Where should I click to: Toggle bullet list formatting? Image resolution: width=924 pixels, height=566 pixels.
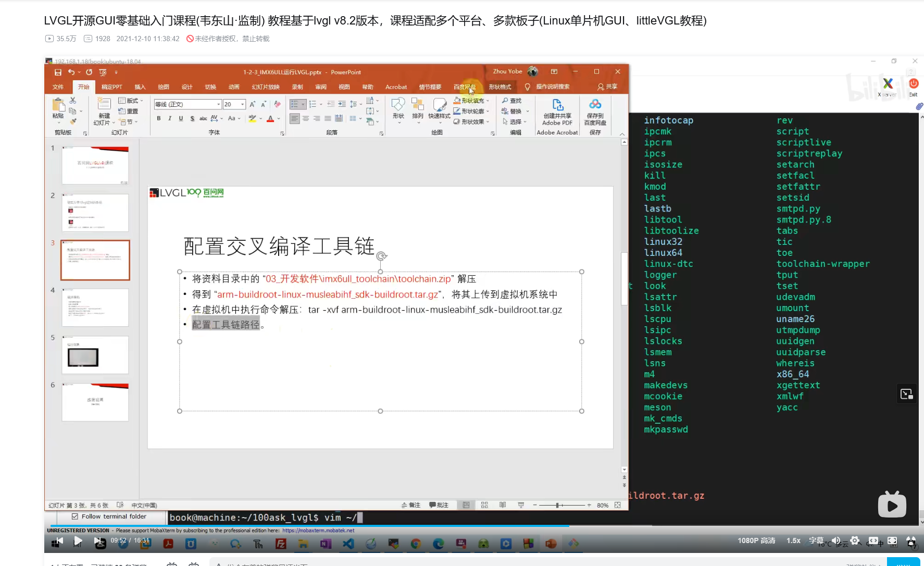295,104
